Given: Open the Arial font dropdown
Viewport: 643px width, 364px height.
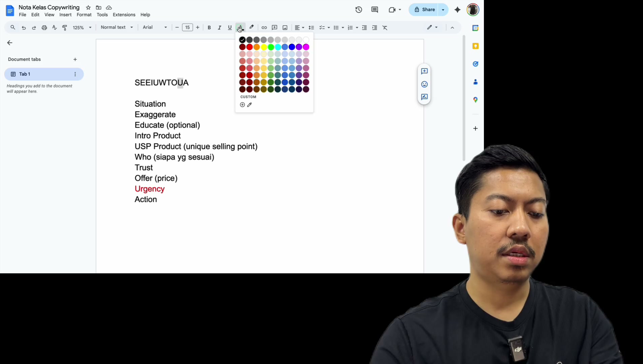Looking at the screenshot, I should click(155, 27).
